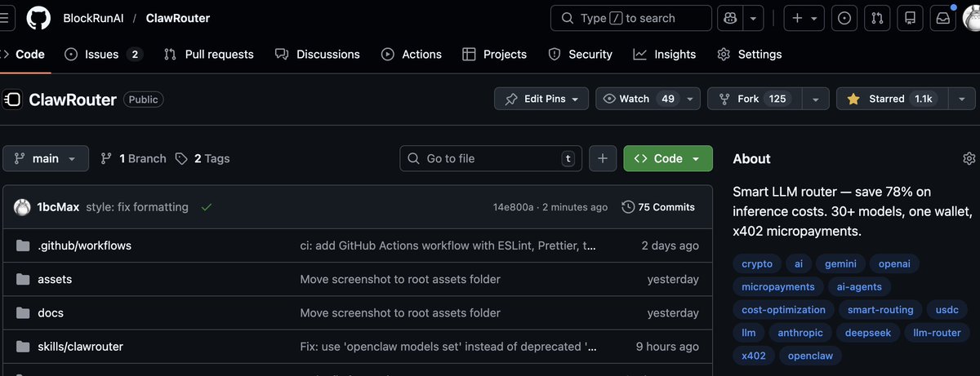
Task: Open the skills/clawrouter folder
Action: pyautogui.click(x=80, y=346)
